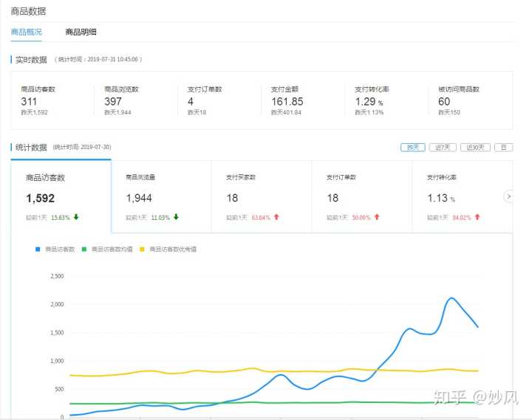Select the 支付买家数 metric card
This screenshot has height=420, width=532.
262,196
